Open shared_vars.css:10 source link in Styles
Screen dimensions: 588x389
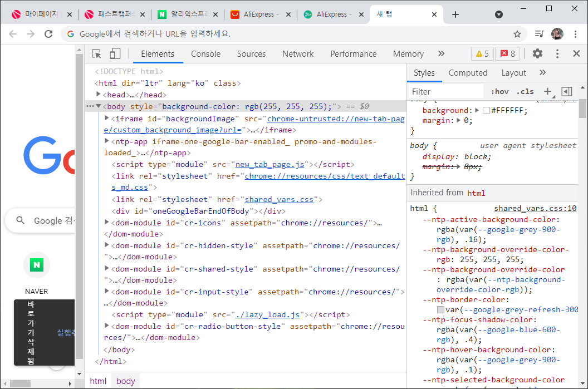[x=535, y=208]
